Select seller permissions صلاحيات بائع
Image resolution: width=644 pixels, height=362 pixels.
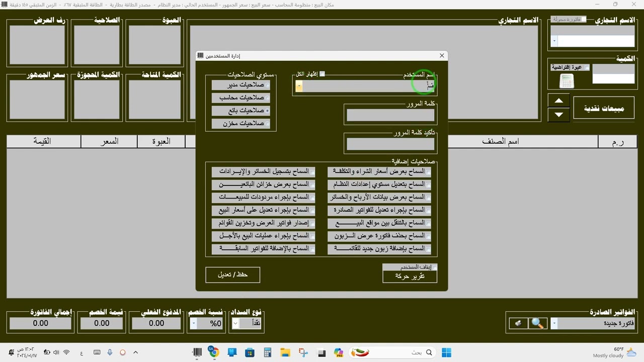click(241, 111)
